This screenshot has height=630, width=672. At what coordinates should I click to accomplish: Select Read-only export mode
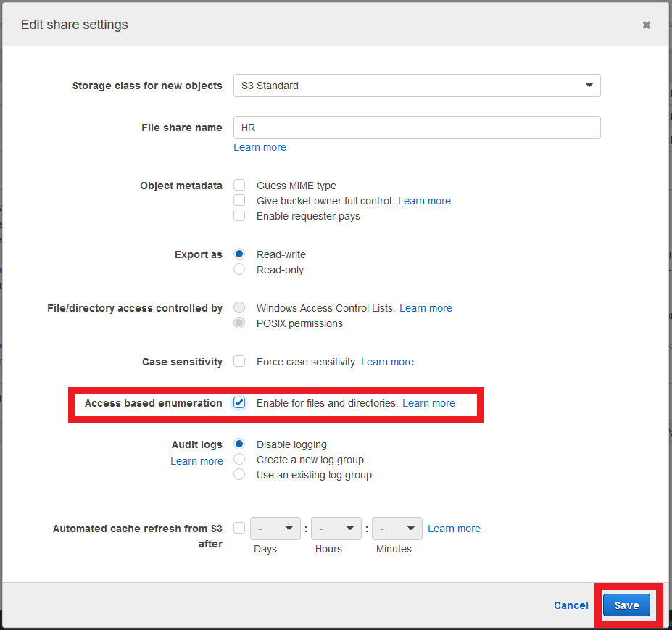click(239, 269)
